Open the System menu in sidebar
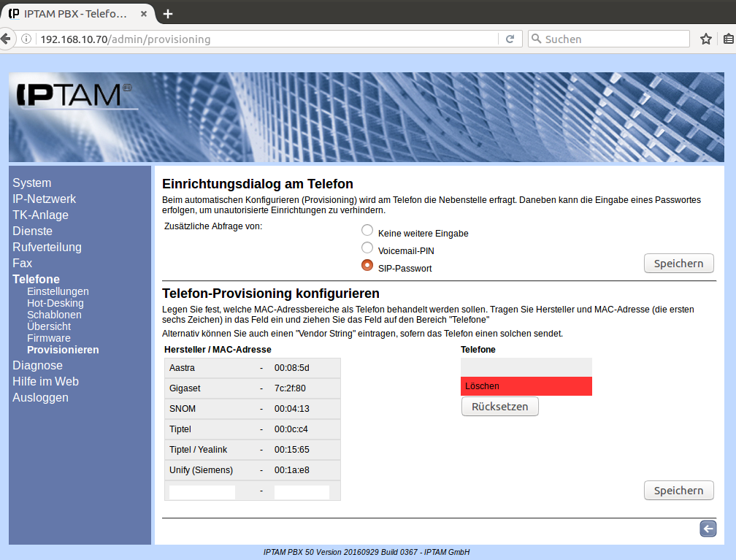Screen dimensions: 736x560 (x=31, y=183)
